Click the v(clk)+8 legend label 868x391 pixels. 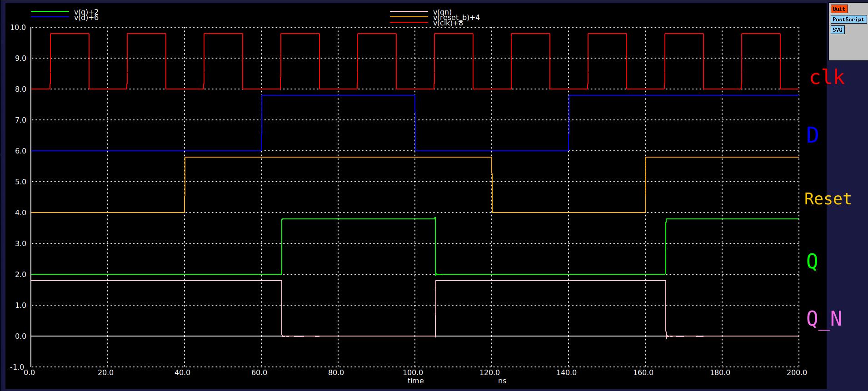click(x=448, y=23)
